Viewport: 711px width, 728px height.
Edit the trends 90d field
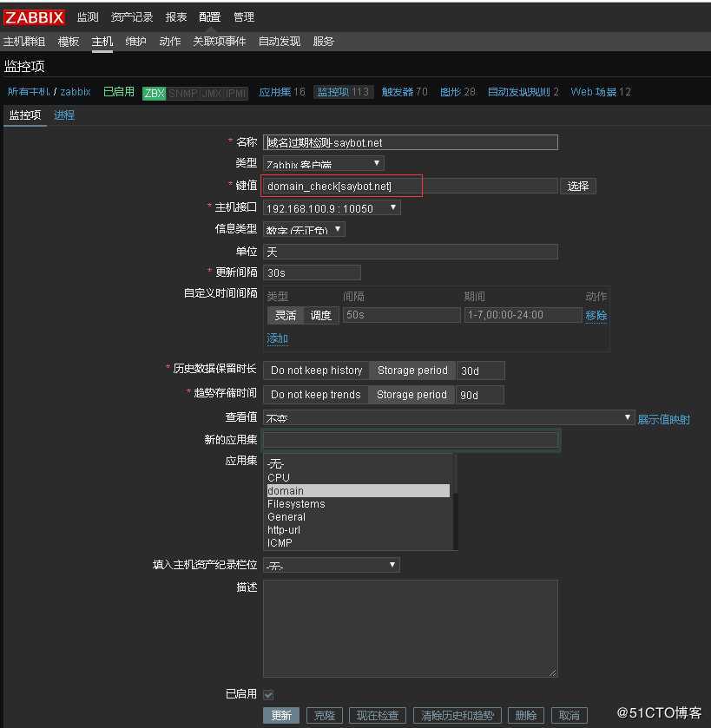480,395
